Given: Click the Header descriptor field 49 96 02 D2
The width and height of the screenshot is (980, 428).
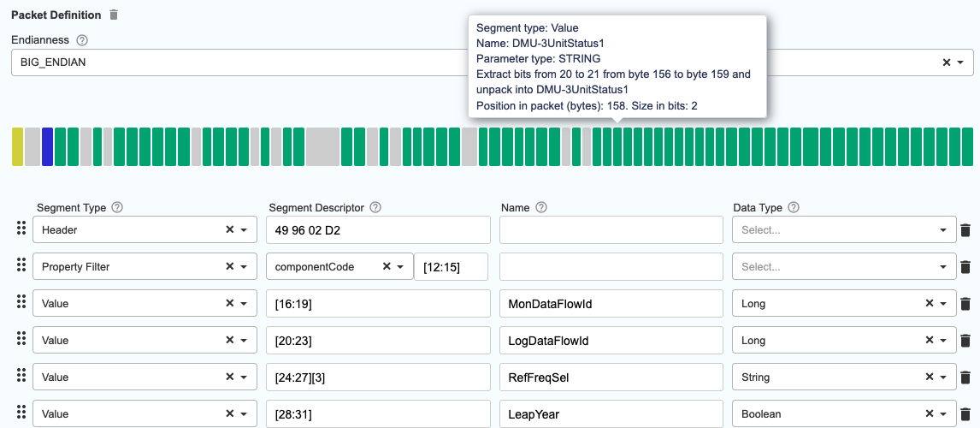Looking at the screenshot, I should 378,230.
